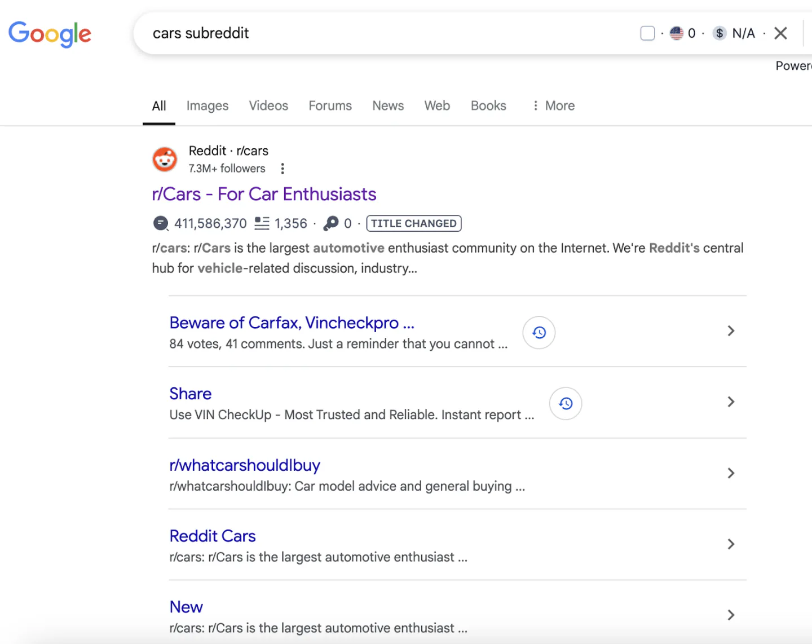Click the history icon next to Share result
This screenshot has height=644, width=812.
click(x=566, y=404)
